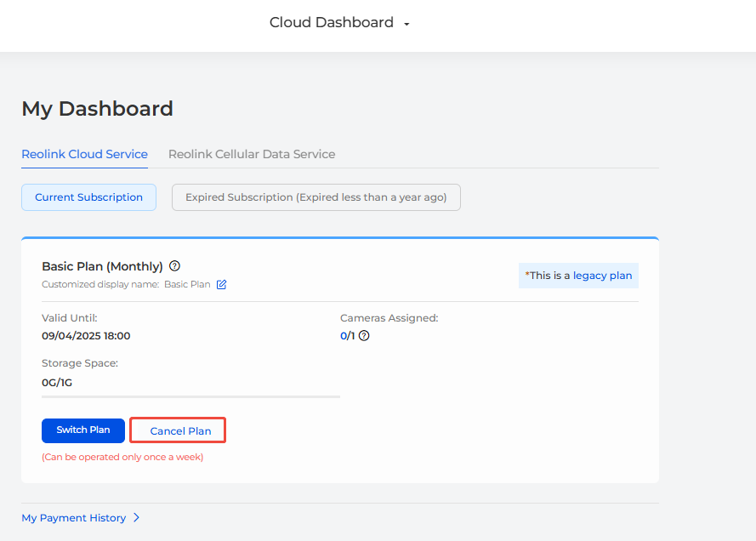
Task: Click the 0 cameras assigned number
Action: pos(344,336)
